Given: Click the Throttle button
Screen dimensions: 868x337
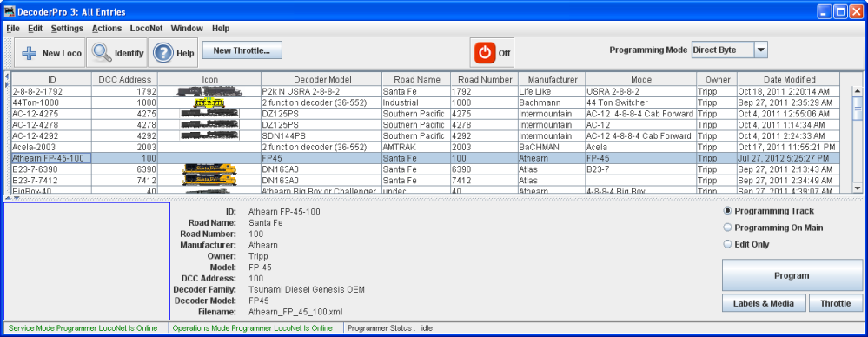Looking at the screenshot, I should [835, 303].
